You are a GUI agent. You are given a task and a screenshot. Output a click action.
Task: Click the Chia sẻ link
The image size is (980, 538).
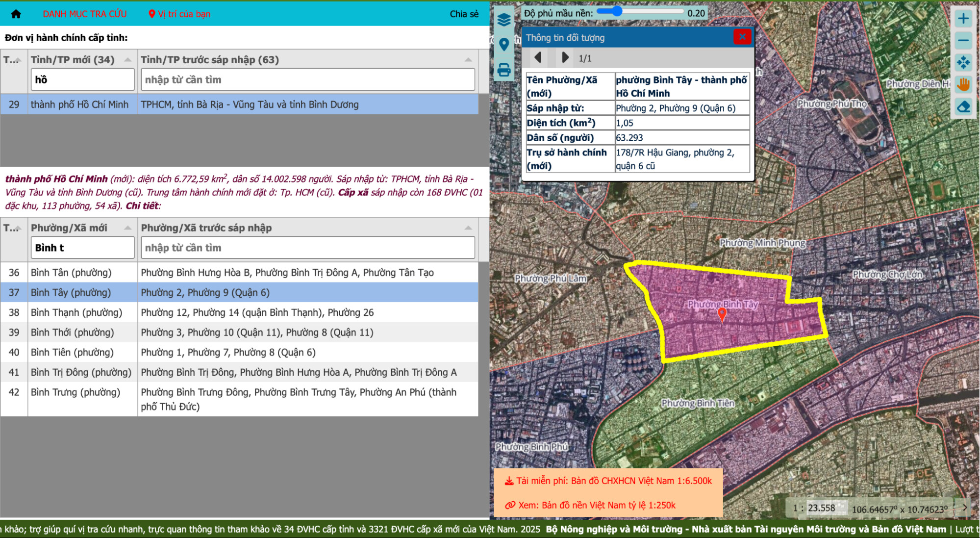(464, 14)
